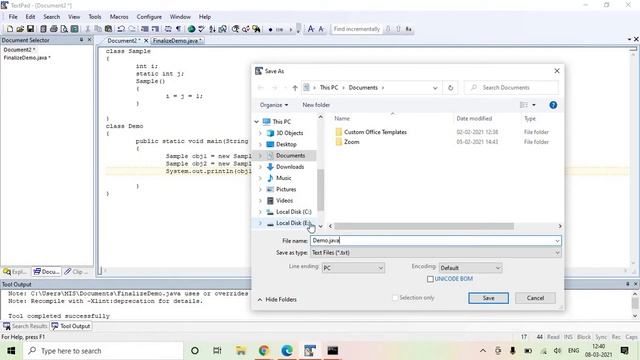Switch to the Tool Output tab

pyautogui.click(x=71, y=326)
